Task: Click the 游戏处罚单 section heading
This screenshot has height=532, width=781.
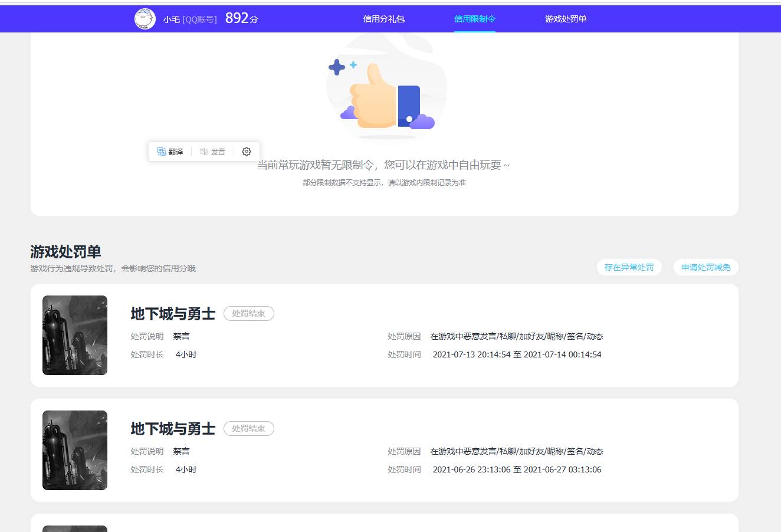Action: point(65,252)
